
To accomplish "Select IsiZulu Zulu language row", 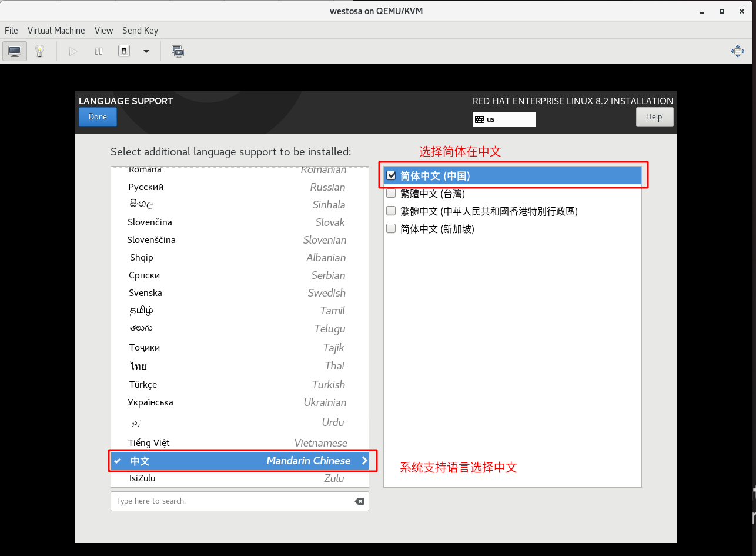I will [x=240, y=478].
